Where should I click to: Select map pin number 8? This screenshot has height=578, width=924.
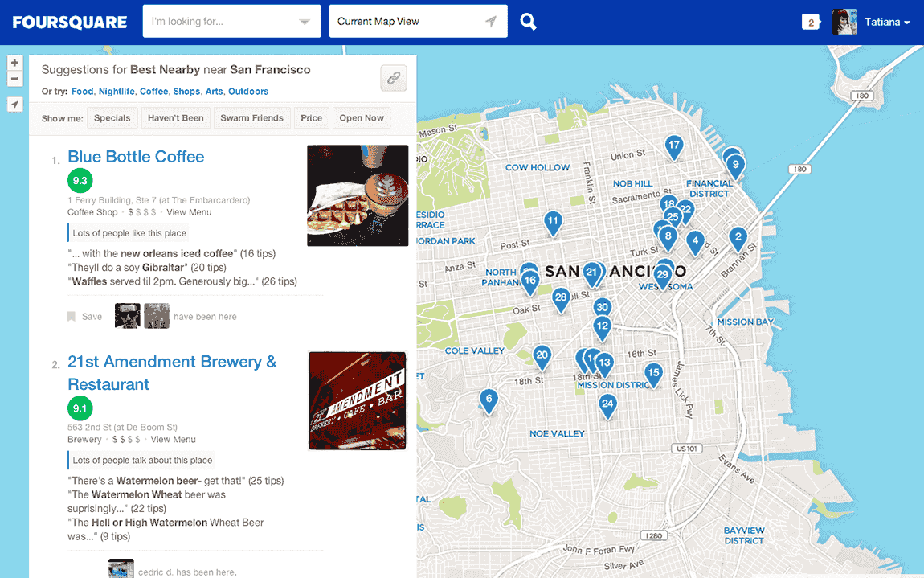[668, 238]
